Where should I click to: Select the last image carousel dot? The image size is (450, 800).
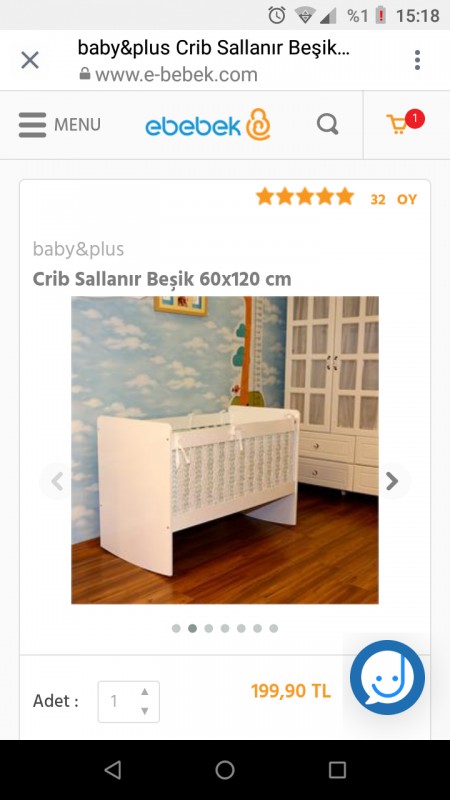(x=274, y=629)
